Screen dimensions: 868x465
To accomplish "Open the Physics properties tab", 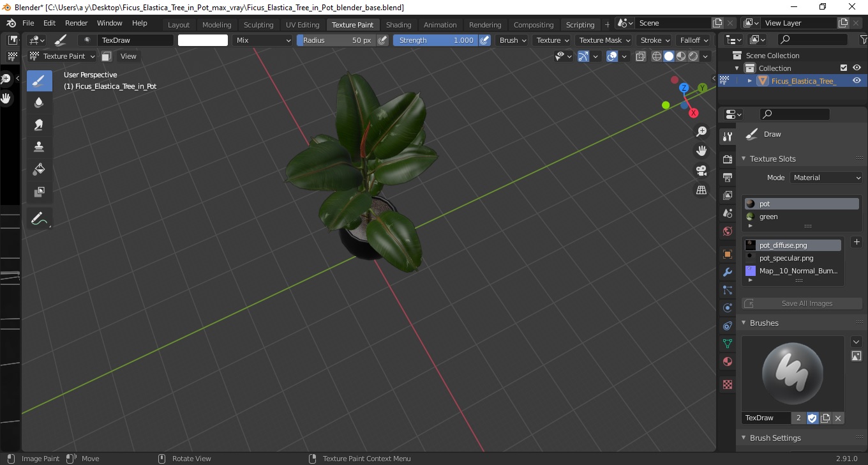I will pyautogui.click(x=727, y=308).
